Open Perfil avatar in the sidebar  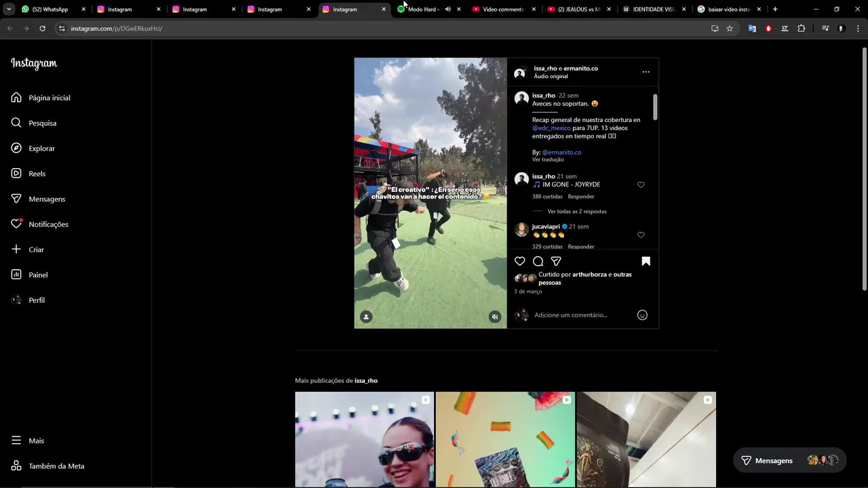click(x=16, y=300)
